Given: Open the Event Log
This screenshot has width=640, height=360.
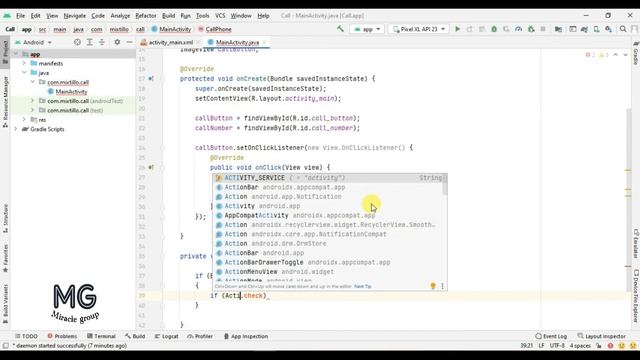Looking at the screenshot, I should tap(551, 336).
